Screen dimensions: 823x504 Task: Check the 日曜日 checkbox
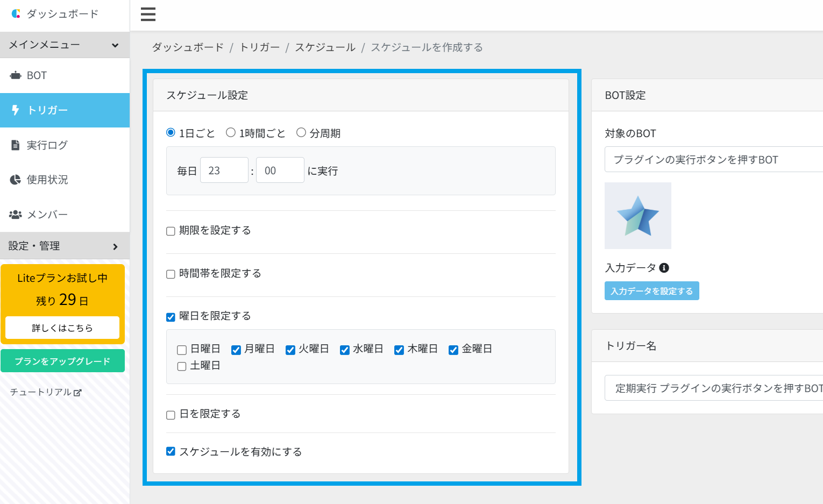(x=182, y=350)
